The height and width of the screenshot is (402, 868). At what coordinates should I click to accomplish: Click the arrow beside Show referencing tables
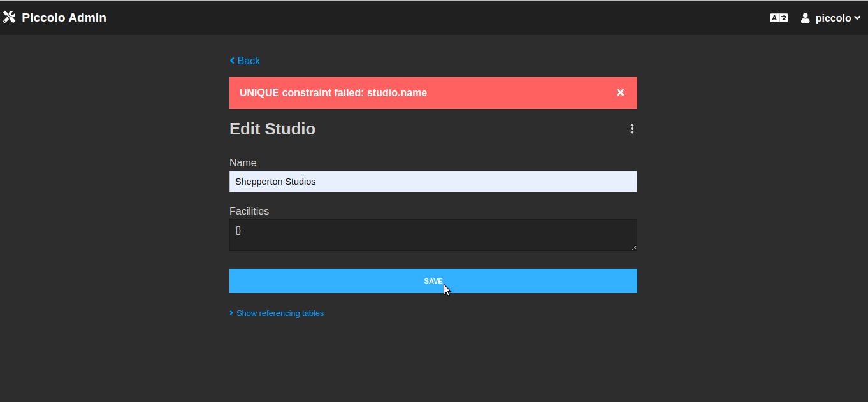pyautogui.click(x=231, y=313)
